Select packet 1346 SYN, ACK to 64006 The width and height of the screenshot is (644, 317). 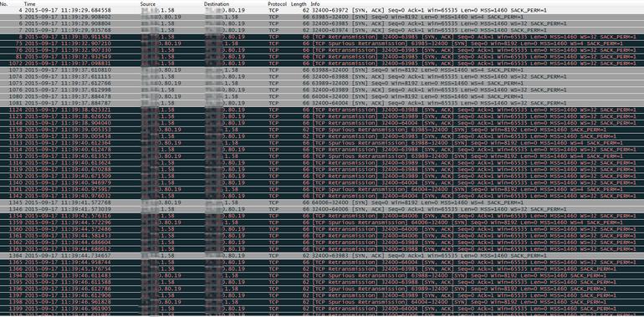[322, 209]
